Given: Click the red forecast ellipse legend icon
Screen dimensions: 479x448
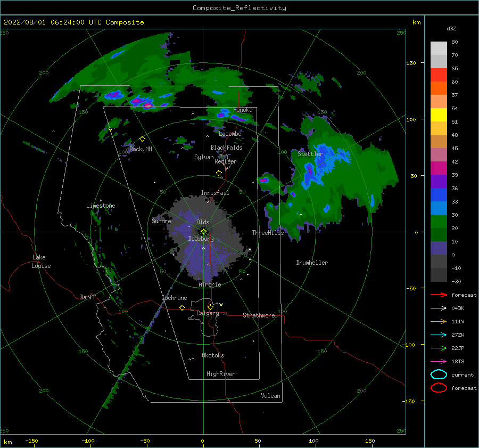Looking at the screenshot, I should click(439, 388).
